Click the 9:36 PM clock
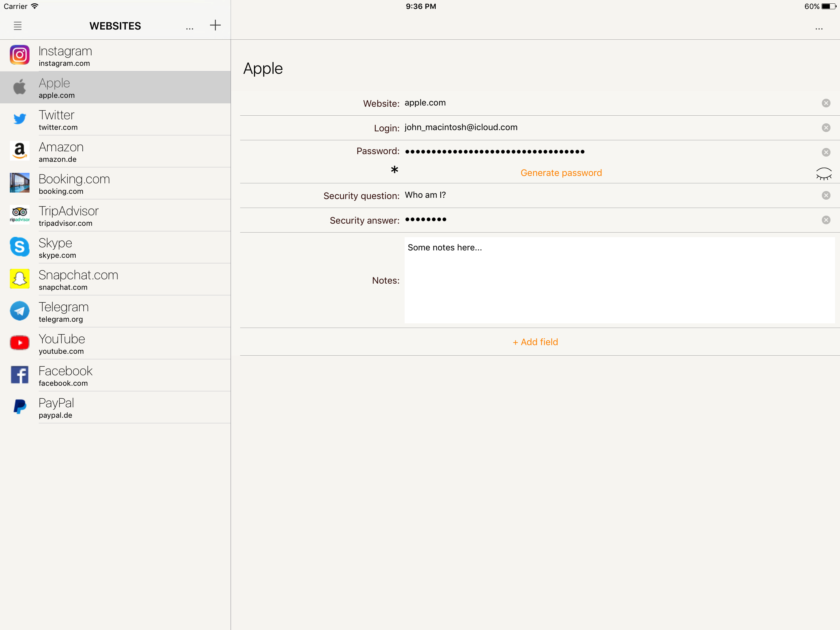This screenshot has width=840, height=630. 421,6
